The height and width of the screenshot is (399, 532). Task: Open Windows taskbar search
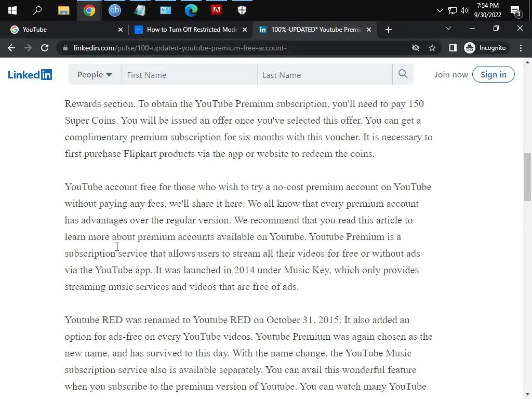pos(37,10)
